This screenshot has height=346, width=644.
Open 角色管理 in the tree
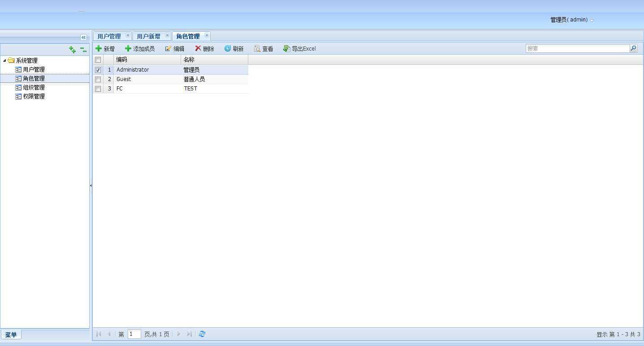pos(34,78)
